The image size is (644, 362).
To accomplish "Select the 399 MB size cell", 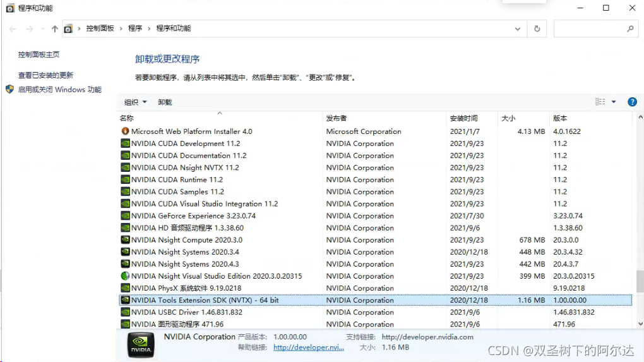I will click(x=532, y=276).
